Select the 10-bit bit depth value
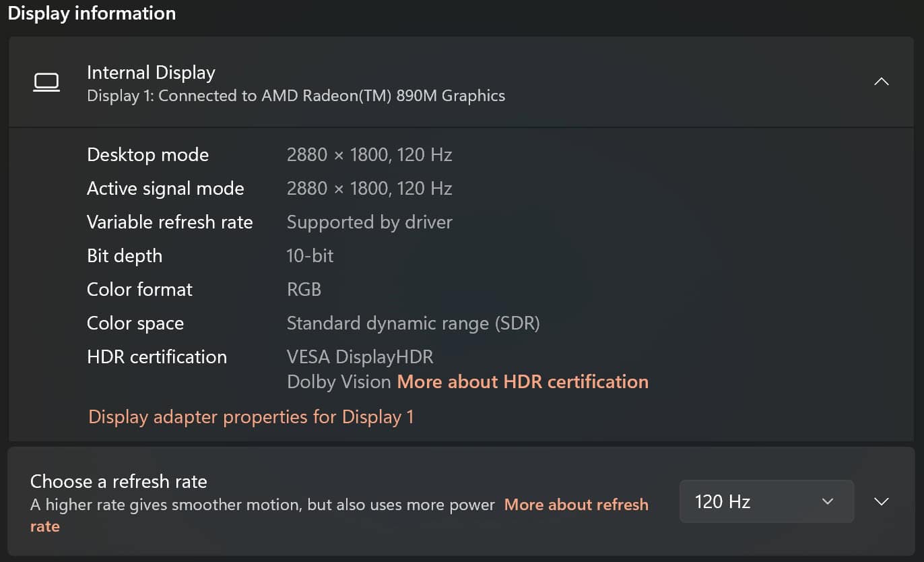This screenshot has height=562, width=924. 310,255
